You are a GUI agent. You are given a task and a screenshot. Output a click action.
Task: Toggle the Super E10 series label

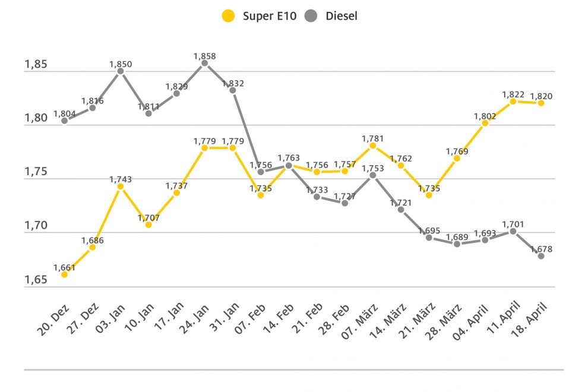point(268,16)
